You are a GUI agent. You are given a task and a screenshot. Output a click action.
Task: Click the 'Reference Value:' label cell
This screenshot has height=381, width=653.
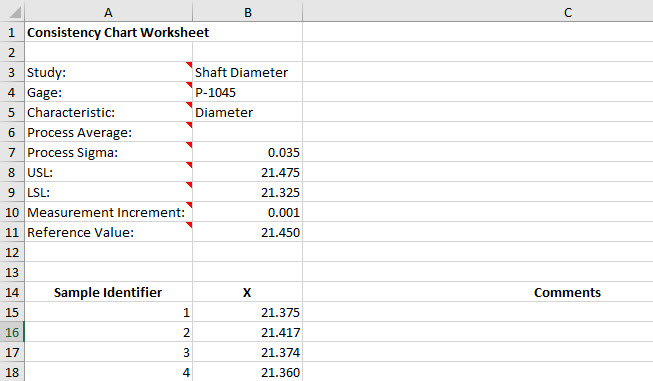pos(108,232)
